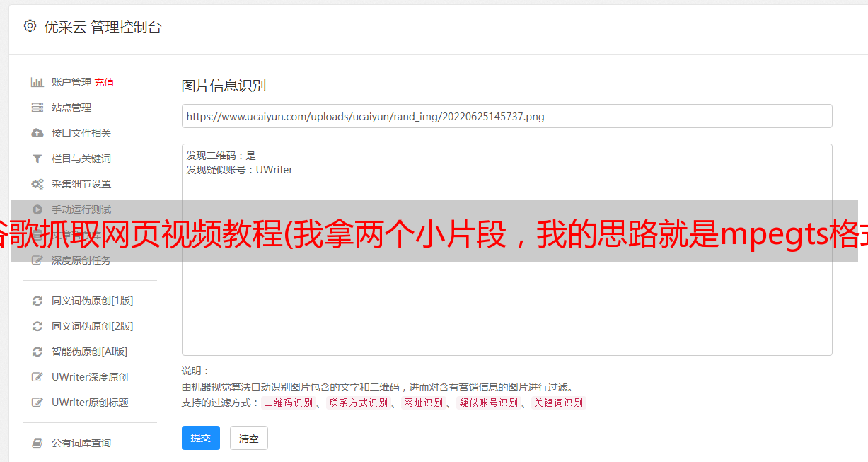The width and height of the screenshot is (868, 462).
Task: Open 公有词库查询 menu item
Action: pos(81,443)
